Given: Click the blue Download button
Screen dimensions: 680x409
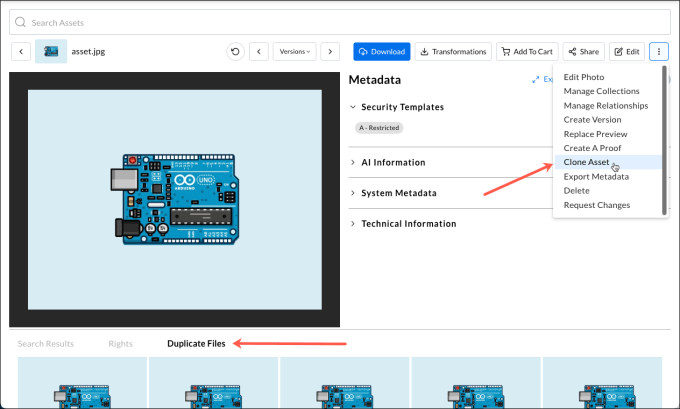Looking at the screenshot, I should 382,52.
